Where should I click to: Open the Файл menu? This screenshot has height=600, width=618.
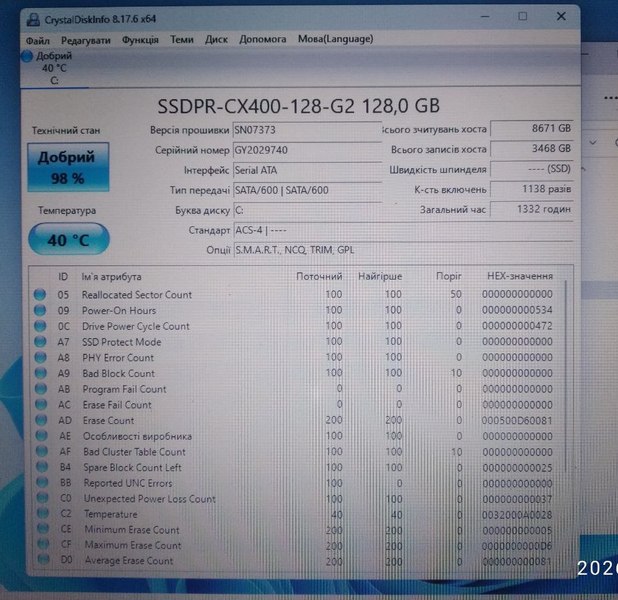point(38,39)
